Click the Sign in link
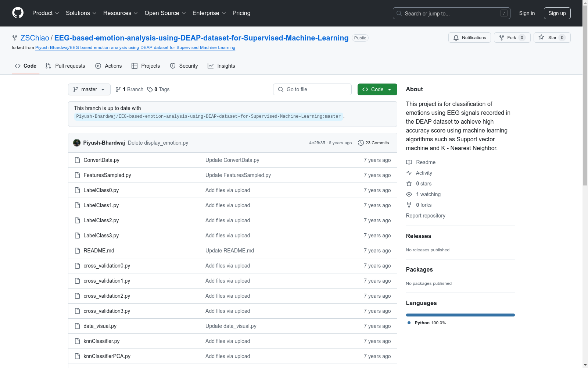The width and height of the screenshot is (588, 368). [x=527, y=13]
